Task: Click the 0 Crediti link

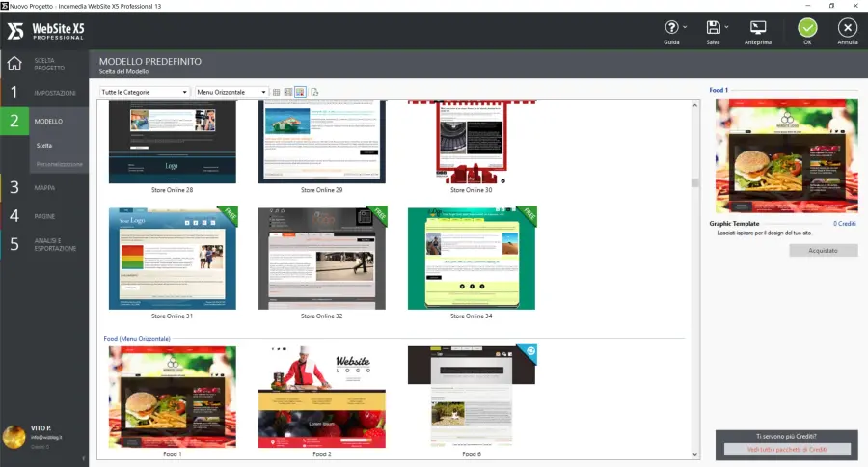Action: (845, 223)
